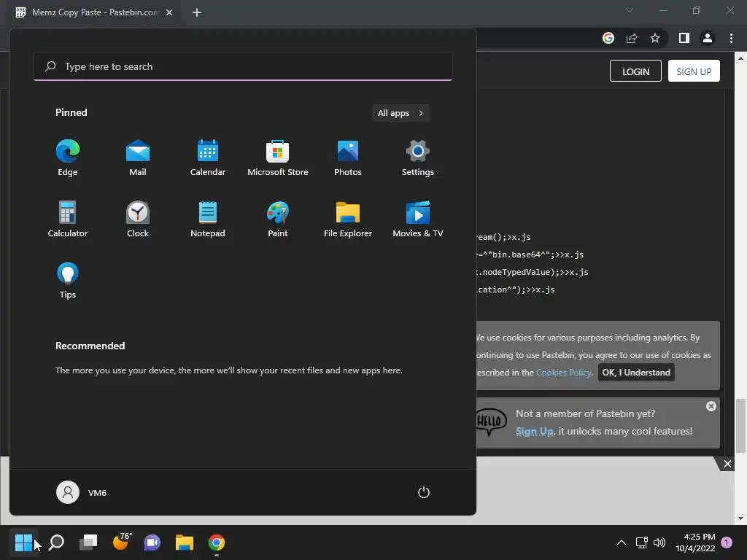The width and height of the screenshot is (747, 560).
Task: Share this page from address bar
Action: pyautogui.click(x=632, y=38)
